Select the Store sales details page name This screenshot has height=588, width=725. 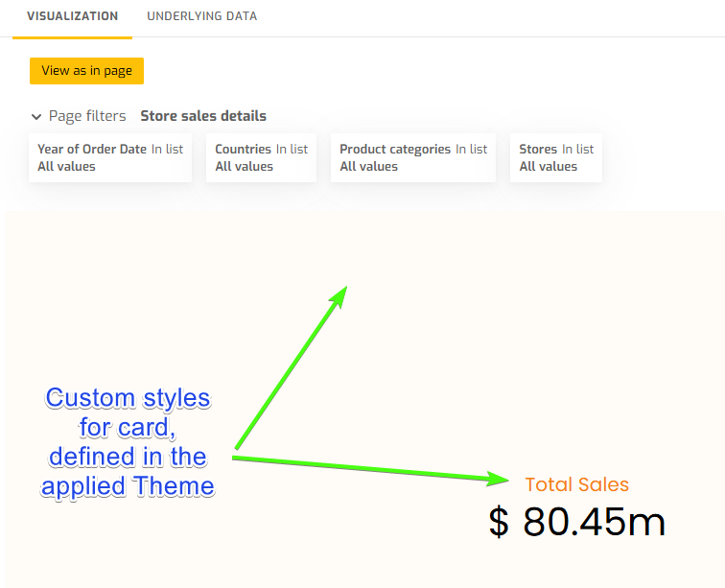pos(203,116)
